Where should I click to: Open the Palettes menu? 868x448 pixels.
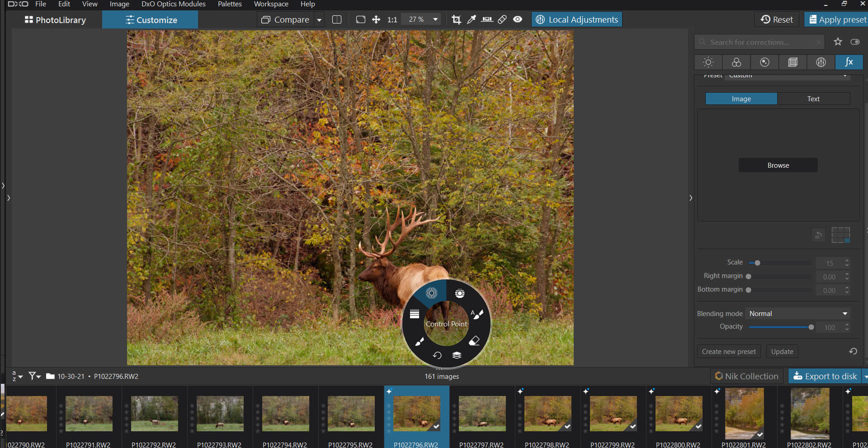(x=230, y=4)
